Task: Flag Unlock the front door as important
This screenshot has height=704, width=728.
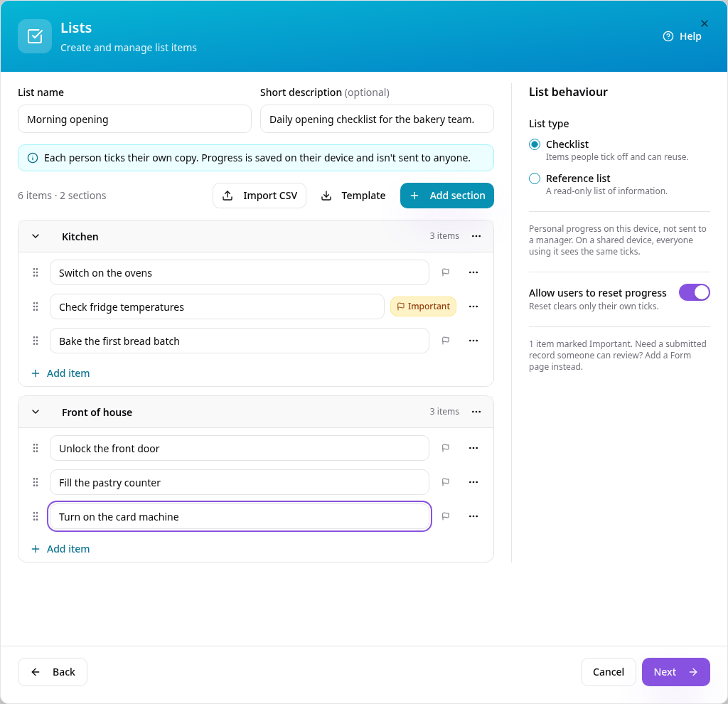Action: tap(445, 448)
